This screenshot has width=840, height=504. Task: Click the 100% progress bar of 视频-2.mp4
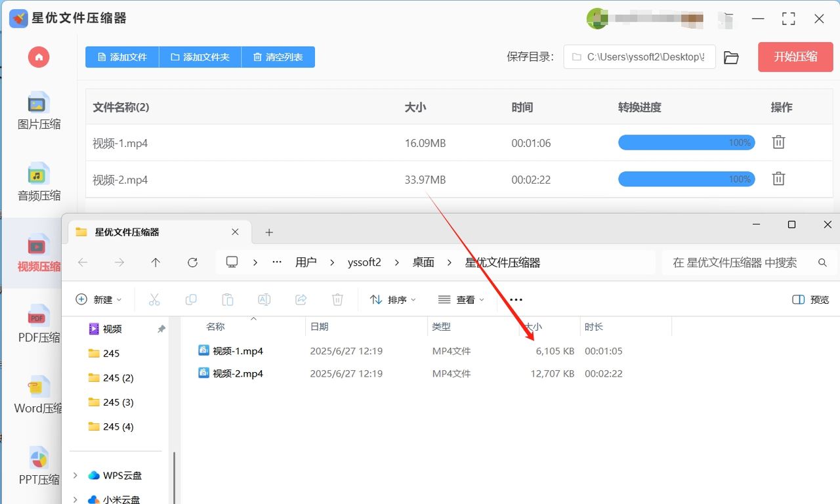[686, 179]
